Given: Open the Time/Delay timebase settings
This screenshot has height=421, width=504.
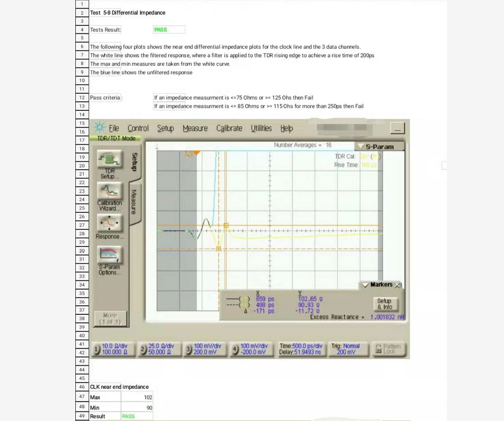Looking at the screenshot, I should (x=300, y=349).
